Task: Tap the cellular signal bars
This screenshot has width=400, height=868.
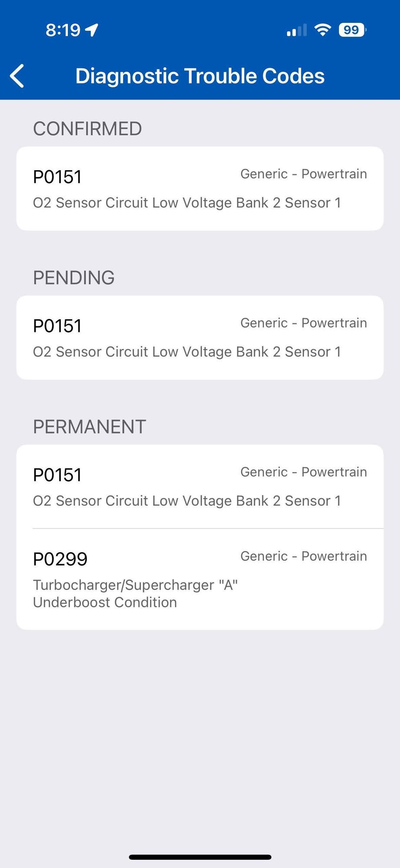Action: pyautogui.click(x=297, y=30)
